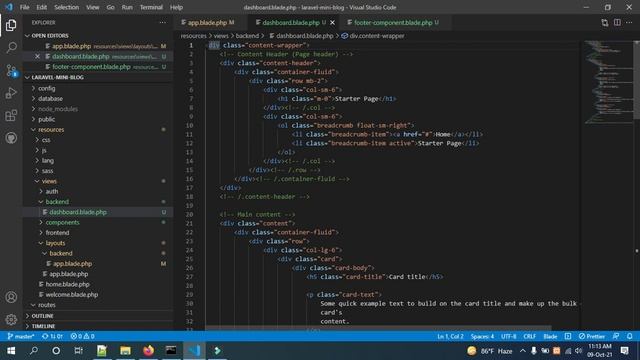Screen dimensions: 640x360
Task: Expand the frontend folder
Action: 57,233
